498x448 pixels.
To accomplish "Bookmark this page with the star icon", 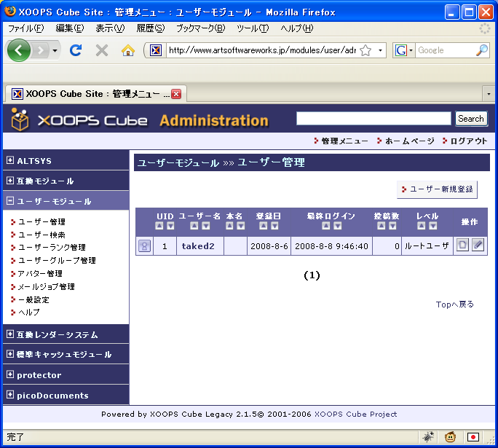I will click(x=365, y=50).
